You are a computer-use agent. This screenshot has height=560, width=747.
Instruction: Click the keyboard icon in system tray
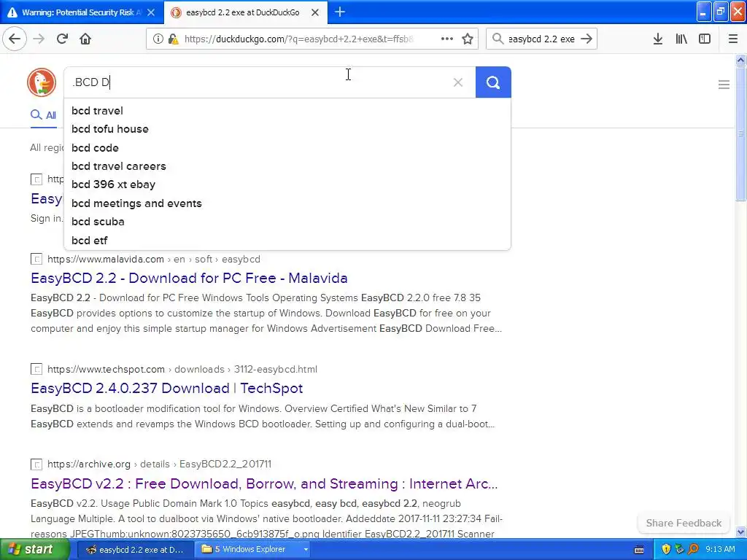[639, 550]
